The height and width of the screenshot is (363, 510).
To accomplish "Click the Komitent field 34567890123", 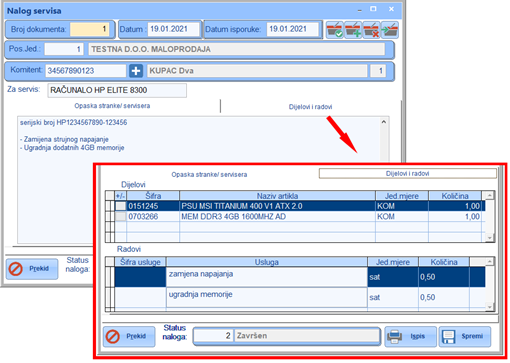I will click(86, 71).
